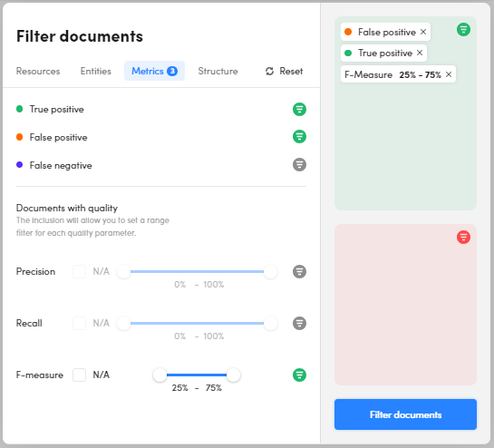The height and width of the screenshot is (448, 494).
Task: Click the Reset button
Action: (x=284, y=72)
